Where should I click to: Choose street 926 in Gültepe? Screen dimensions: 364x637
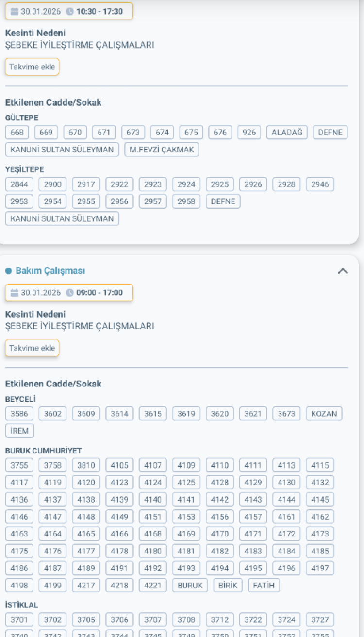(249, 133)
